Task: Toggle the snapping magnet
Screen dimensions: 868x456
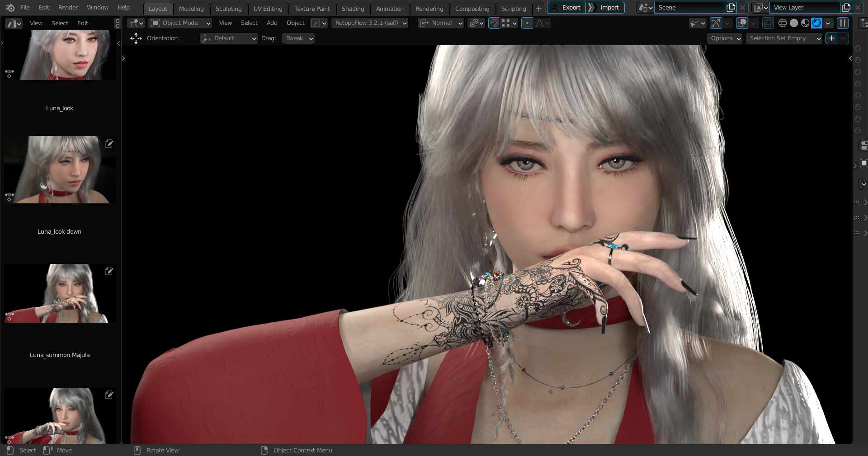Action: click(494, 23)
